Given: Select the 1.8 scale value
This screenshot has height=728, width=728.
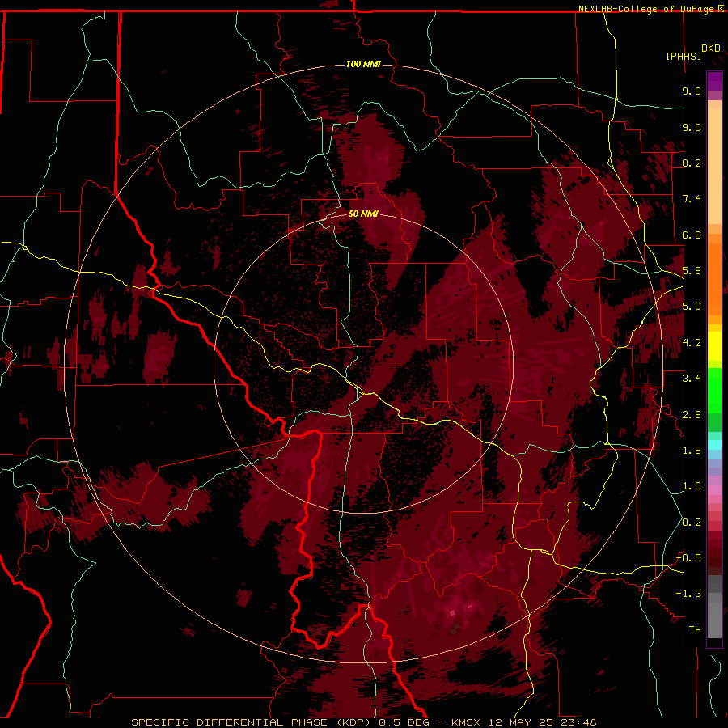Looking at the screenshot, I should click(x=692, y=451).
